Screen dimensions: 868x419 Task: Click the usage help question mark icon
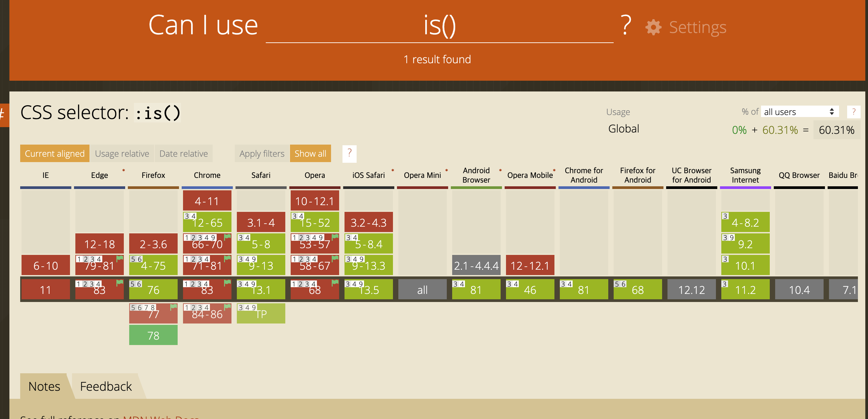(x=853, y=112)
